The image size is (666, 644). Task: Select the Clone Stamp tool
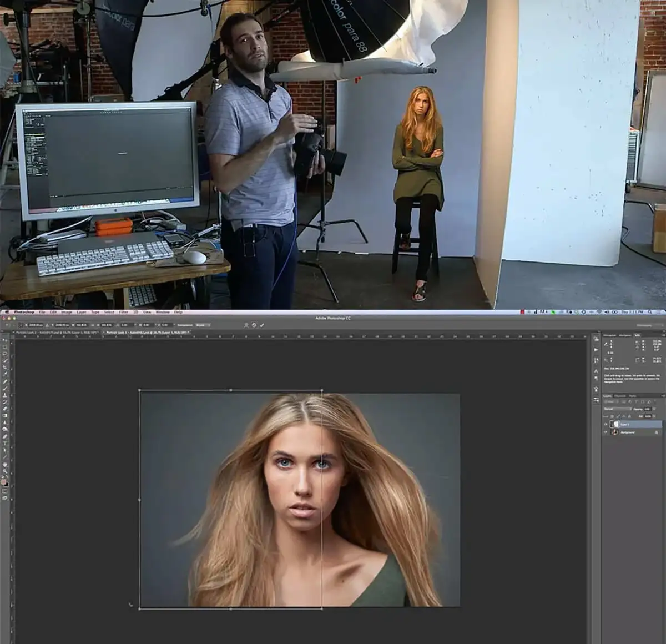tap(5, 395)
